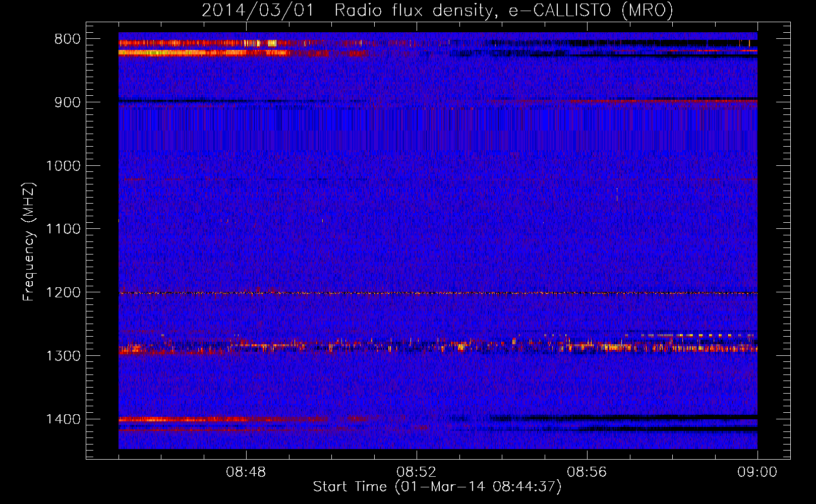Click the '08:56' time axis label

[x=587, y=472]
